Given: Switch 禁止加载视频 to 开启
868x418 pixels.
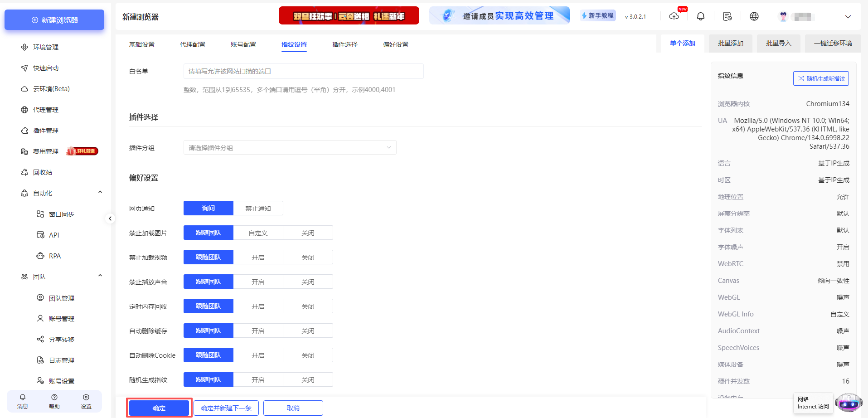Looking at the screenshot, I should [x=258, y=257].
